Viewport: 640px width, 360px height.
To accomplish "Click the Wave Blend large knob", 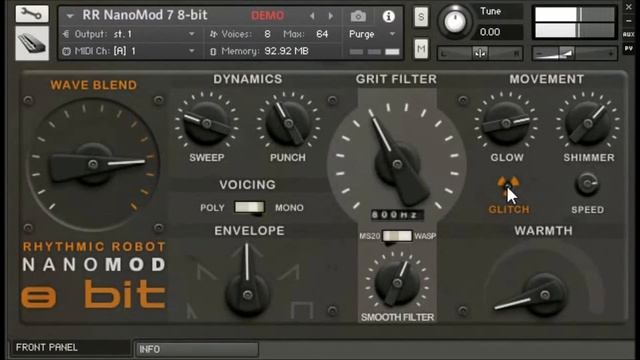I will (x=93, y=164).
